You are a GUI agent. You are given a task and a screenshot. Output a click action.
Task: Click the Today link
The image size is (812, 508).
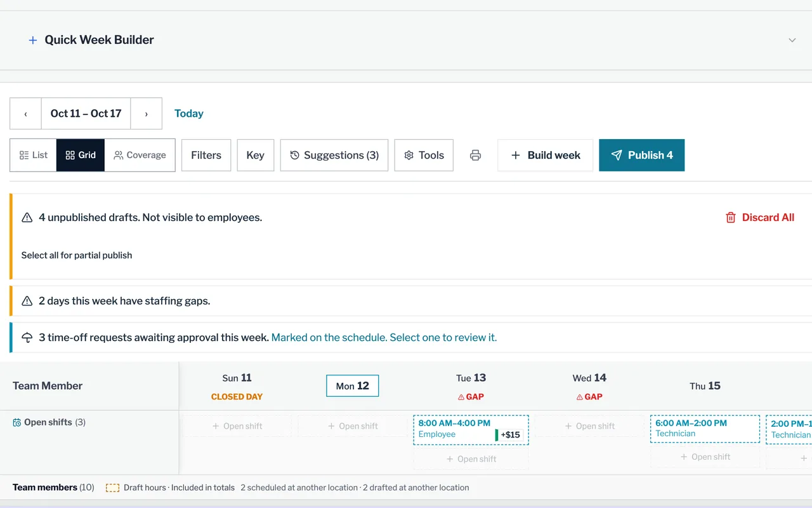[189, 114]
